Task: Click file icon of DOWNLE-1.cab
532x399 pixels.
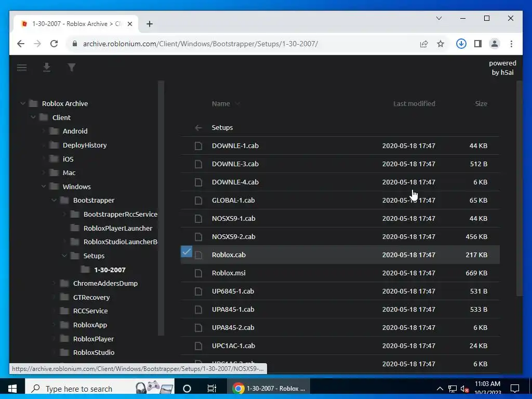Action: coord(198,146)
